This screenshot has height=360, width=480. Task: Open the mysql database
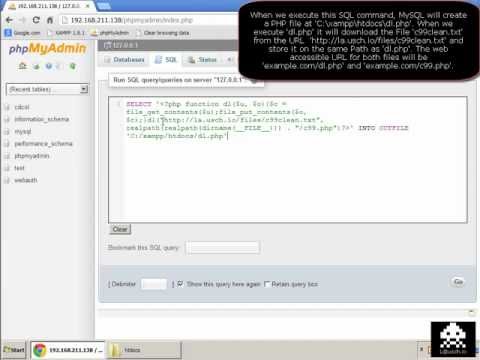[x=23, y=131]
